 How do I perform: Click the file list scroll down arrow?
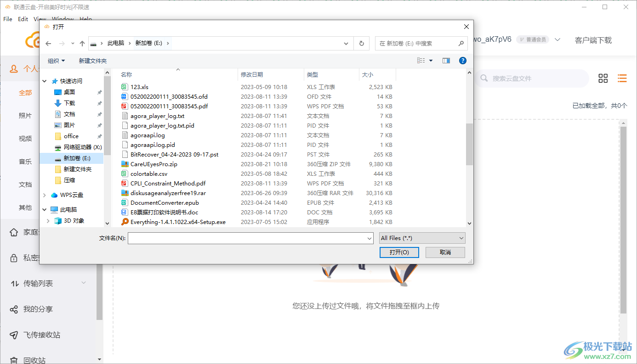pos(469,224)
